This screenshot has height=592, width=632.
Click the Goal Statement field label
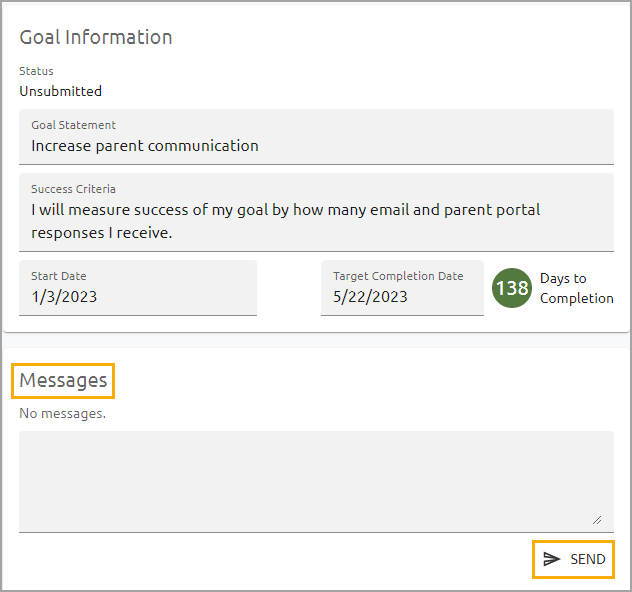[x=73, y=125]
